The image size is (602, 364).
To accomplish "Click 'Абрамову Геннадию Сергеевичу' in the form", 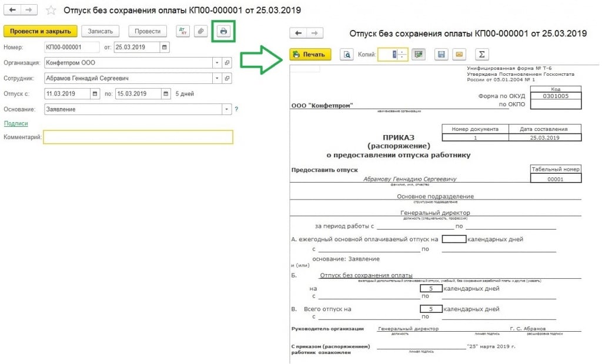I will coord(410,178).
